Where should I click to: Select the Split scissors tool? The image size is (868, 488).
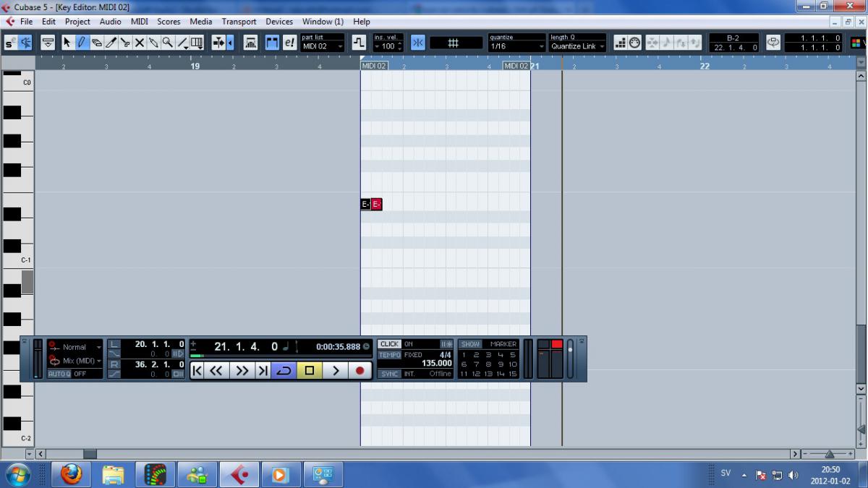[125, 43]
